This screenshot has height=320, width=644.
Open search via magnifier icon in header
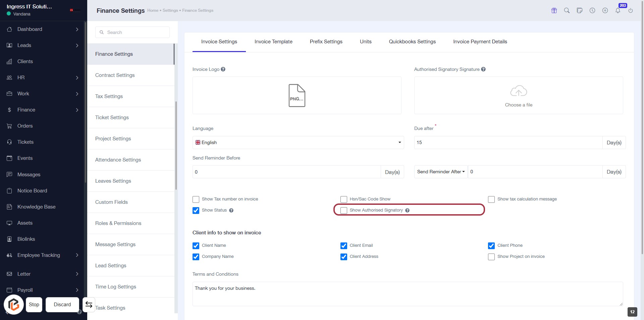(567, 10)
